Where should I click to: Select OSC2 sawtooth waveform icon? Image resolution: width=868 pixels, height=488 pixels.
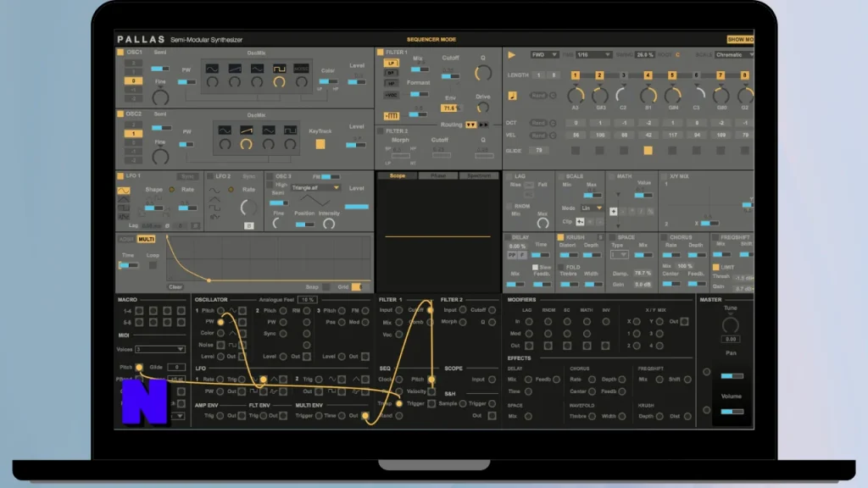[x=247, y=130]
